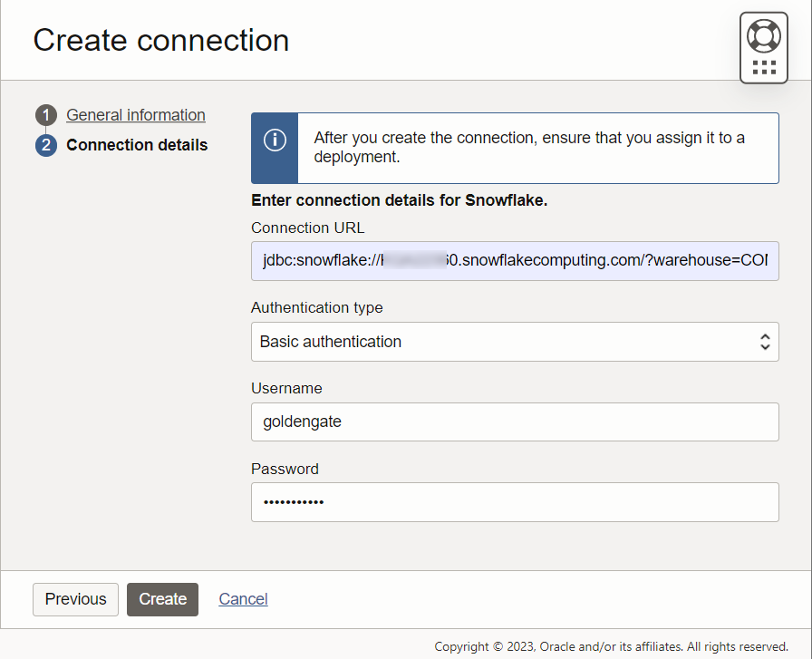812x659 pixels.
Task: Click the apps grid icon below help
Action: point(763,65)
